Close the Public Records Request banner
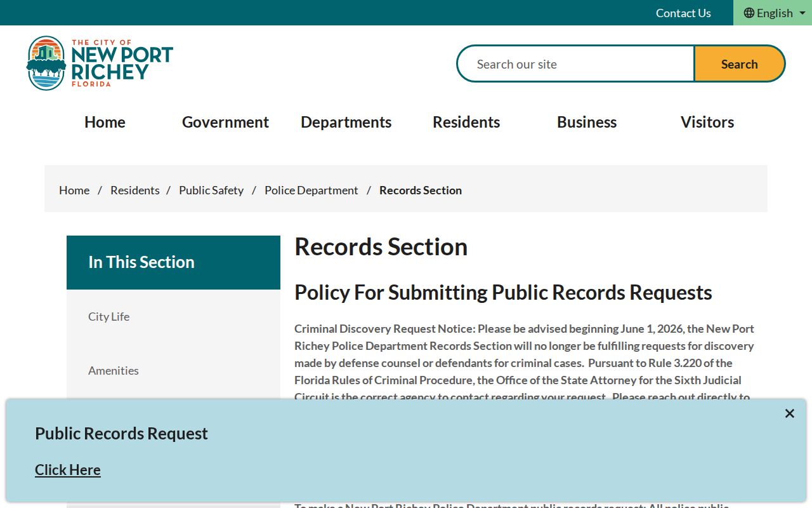Viewport: 812px width, 508px height. click(789, 413)
